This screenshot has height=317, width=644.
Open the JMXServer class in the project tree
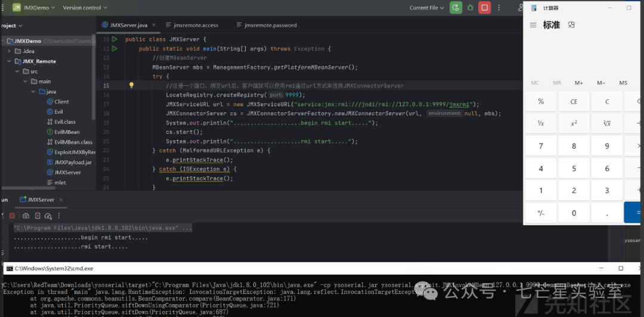tap(64, 172)
